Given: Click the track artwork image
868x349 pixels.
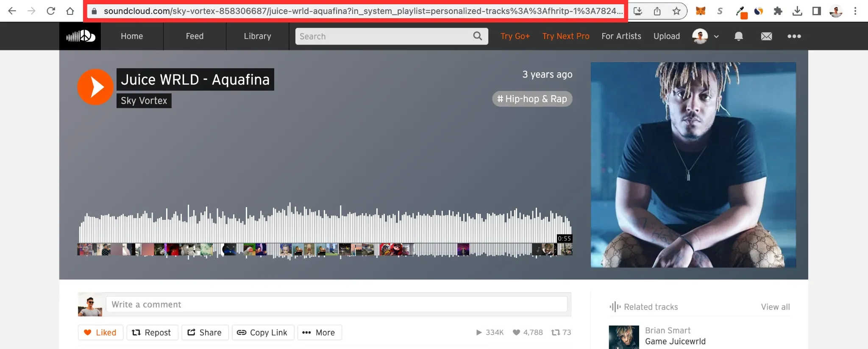Looking at the screenshot, I should pos(693,165).
